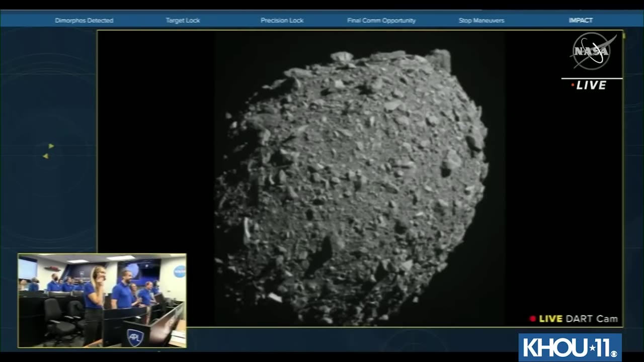Click the Target Lock milestone label
This screenshot has height=362, width=644.
[x=183, y=21]
